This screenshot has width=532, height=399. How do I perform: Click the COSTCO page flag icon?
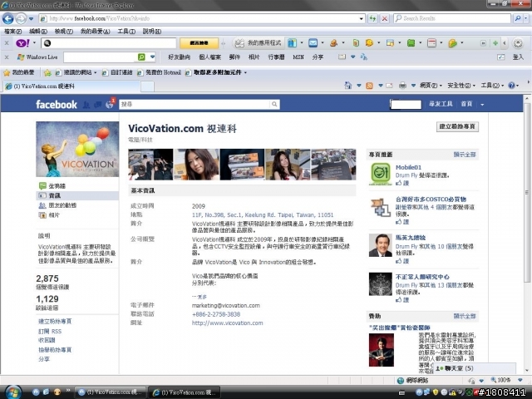click(x=381, y=207)
